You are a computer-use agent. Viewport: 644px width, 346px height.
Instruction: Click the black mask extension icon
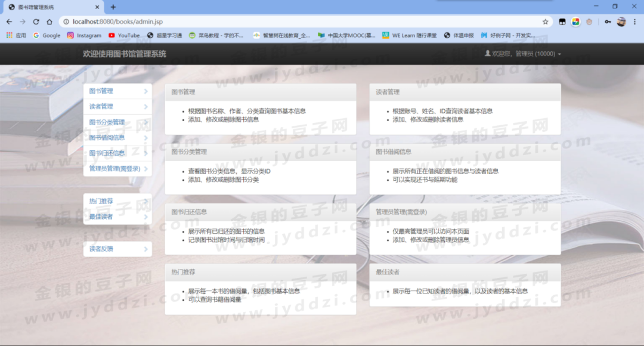coord(562,22)
